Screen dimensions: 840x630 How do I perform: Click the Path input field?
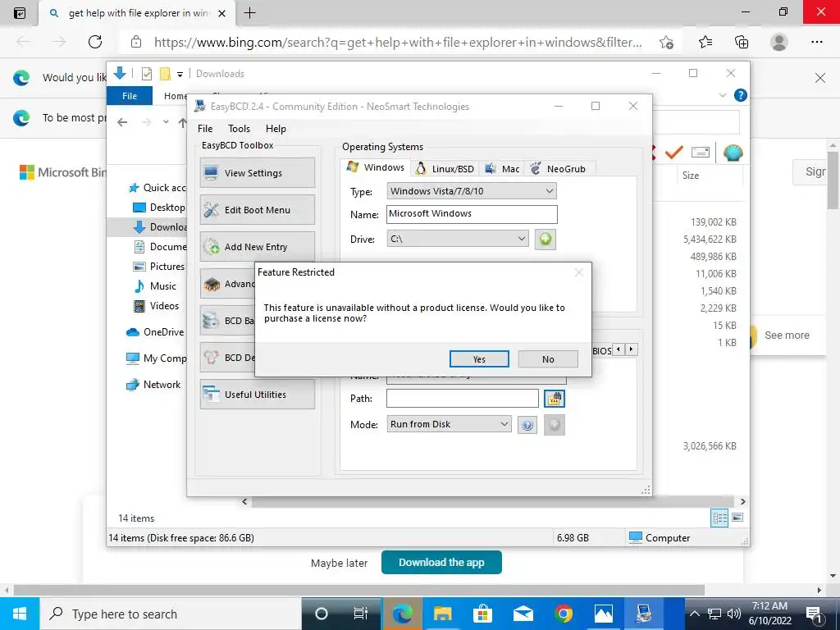pyautogui.click(x=463, y=398)
